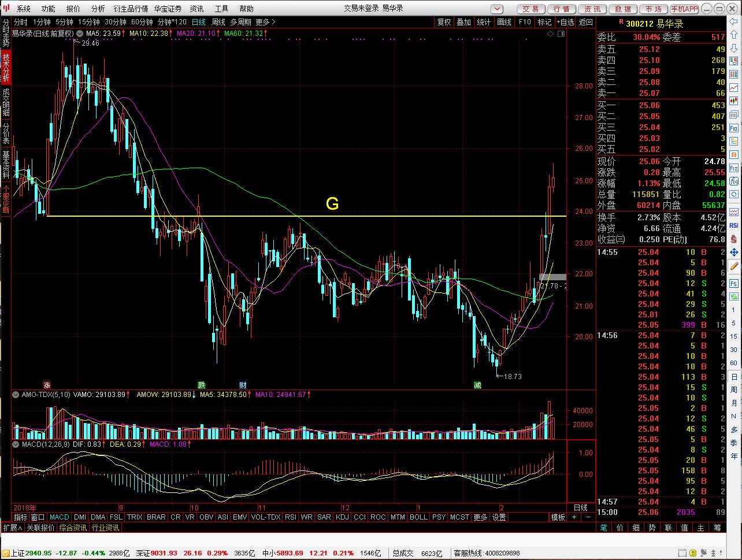Screen dimensions: 742x560
Task: Open the 更多 indicators list
Action: (480, 517)
